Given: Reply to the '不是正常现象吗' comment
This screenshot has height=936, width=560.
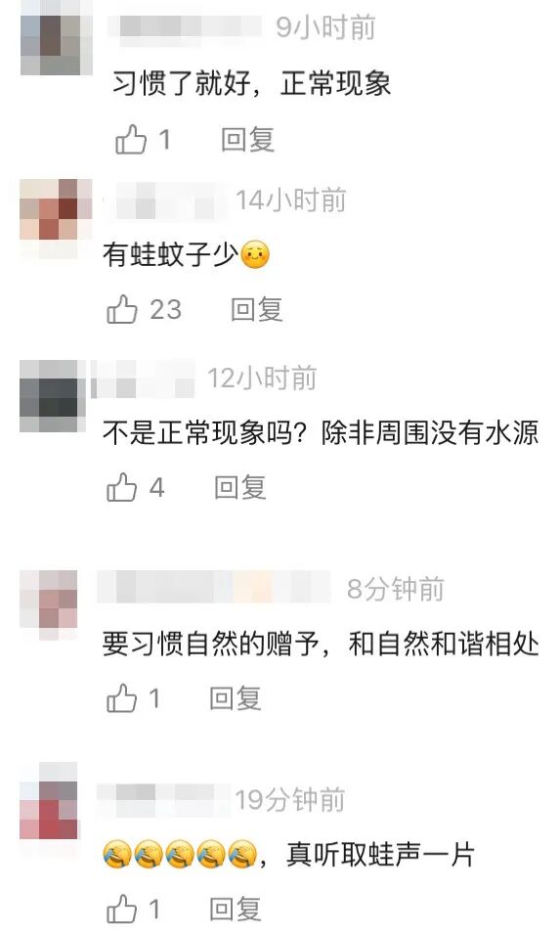Looking at the screenshot, I should coord(240,487).
